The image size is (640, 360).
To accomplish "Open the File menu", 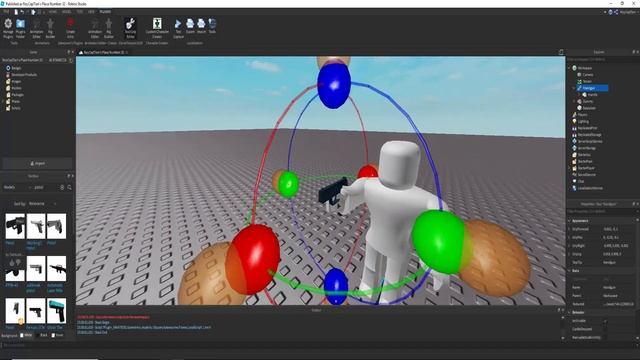I will [6, 12].
